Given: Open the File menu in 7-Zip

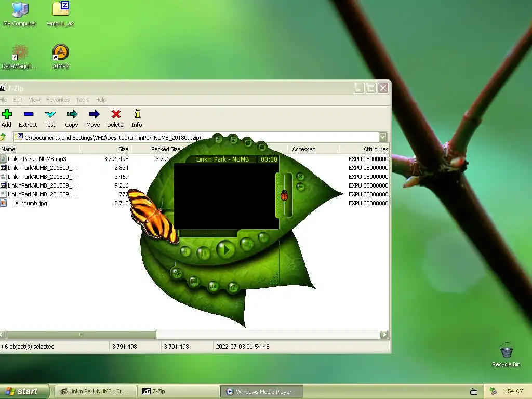Looking at the screenshot, I should coord(3,100).
